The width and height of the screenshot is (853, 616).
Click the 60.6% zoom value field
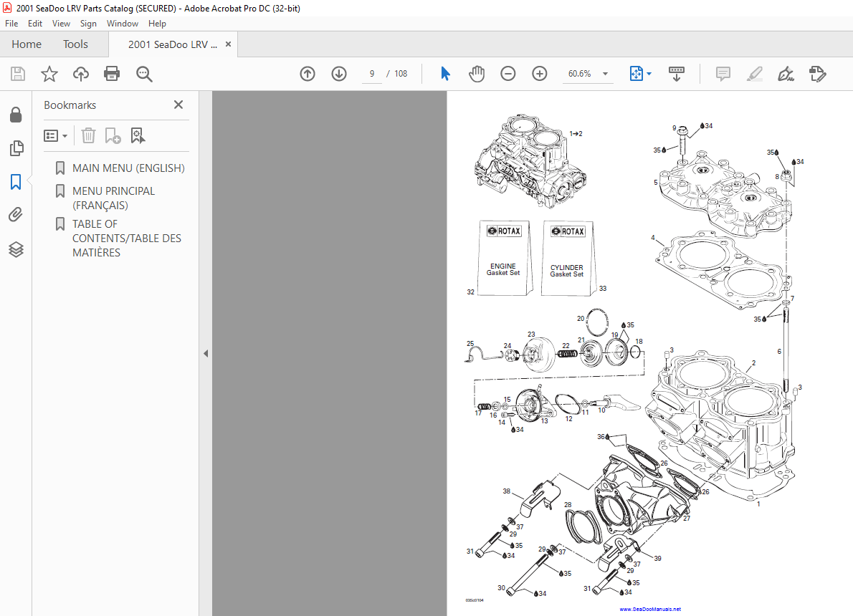click(580, 74)
